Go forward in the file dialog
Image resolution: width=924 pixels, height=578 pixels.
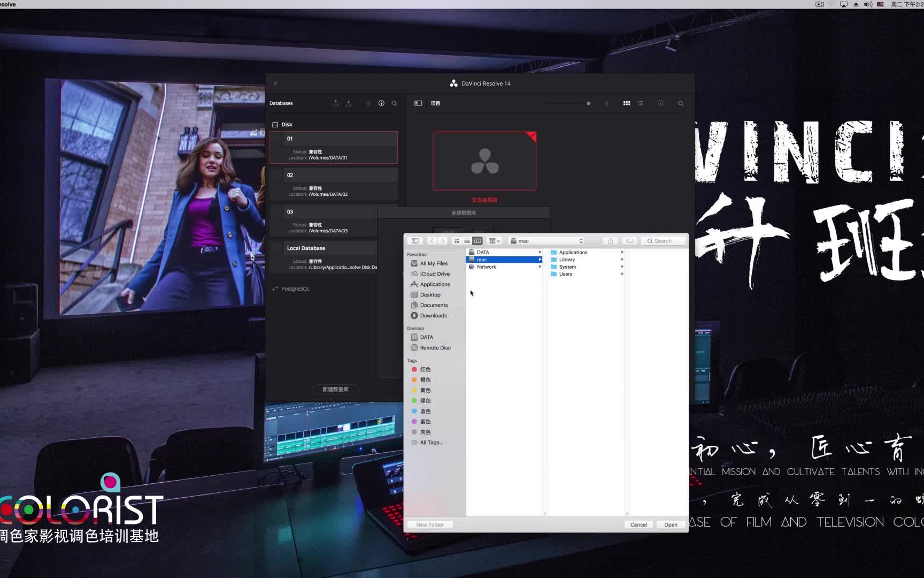(x=443, y=241)
